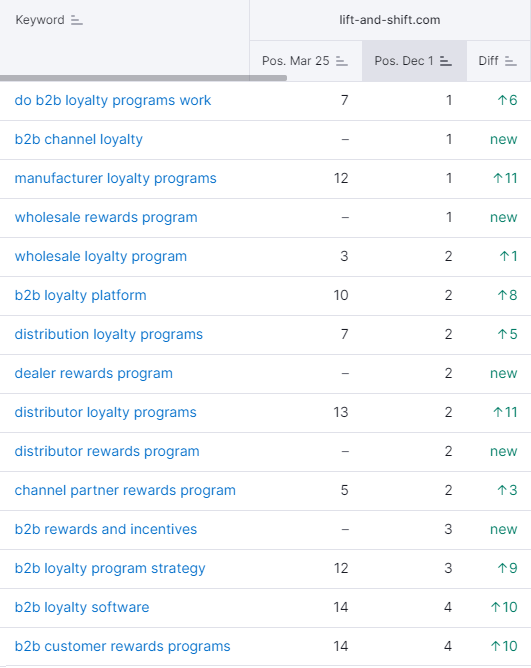This screenshot has height=668, width=531.
Task: Open keyword 'distributor rewards program'
Action: (x=107, y=451)
